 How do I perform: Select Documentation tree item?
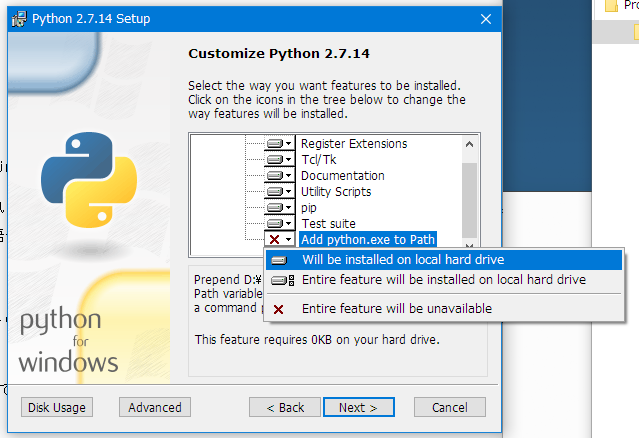click(342, 176)
